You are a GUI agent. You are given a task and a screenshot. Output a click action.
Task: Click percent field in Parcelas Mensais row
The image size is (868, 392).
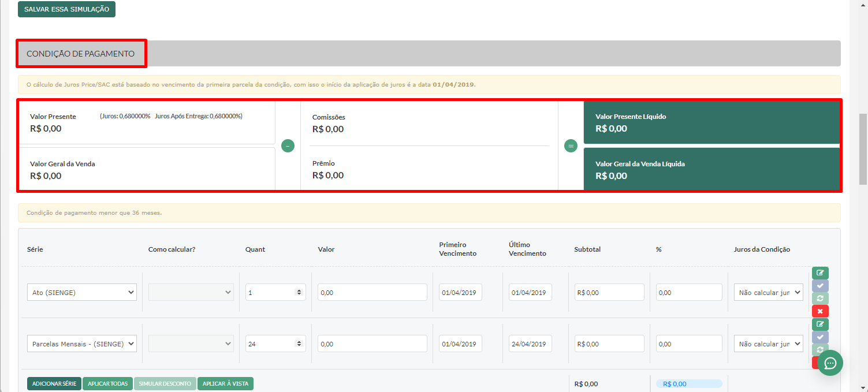[689, 344]
